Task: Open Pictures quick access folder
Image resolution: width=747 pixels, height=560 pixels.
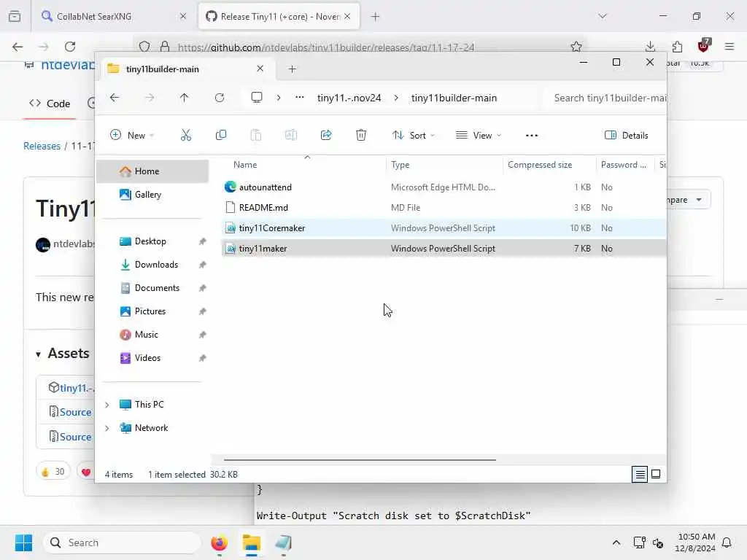Action: tap(152, 311)
